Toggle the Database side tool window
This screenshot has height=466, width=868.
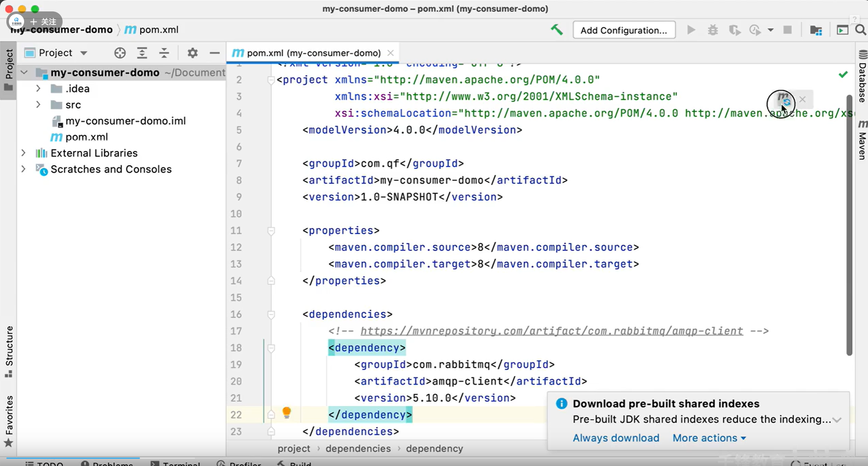coord(863,77)
